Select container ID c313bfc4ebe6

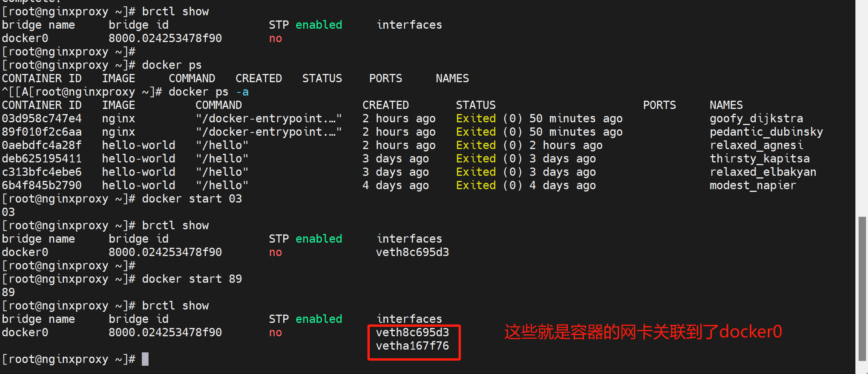pos(42,172)
